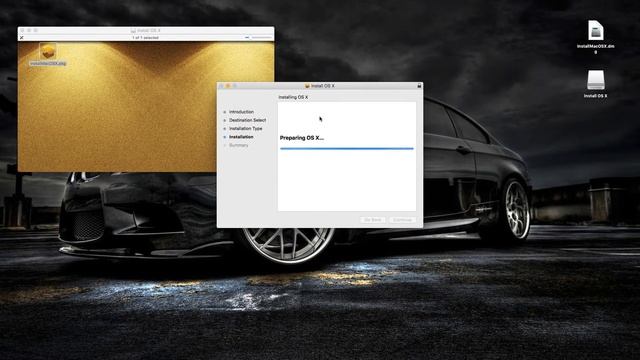Click the 'Preparing OS X...' status text
The height and width of the screenshot is (360, 640).
tap(302, 138)
